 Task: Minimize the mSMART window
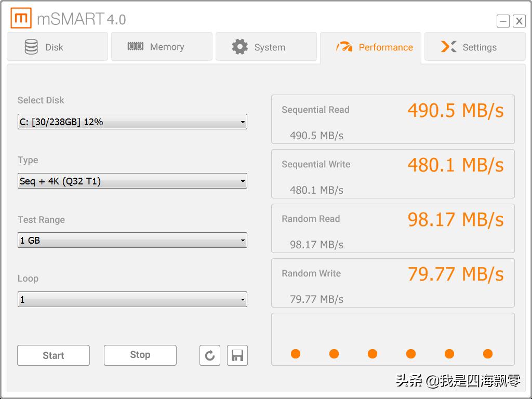(503, 21)
